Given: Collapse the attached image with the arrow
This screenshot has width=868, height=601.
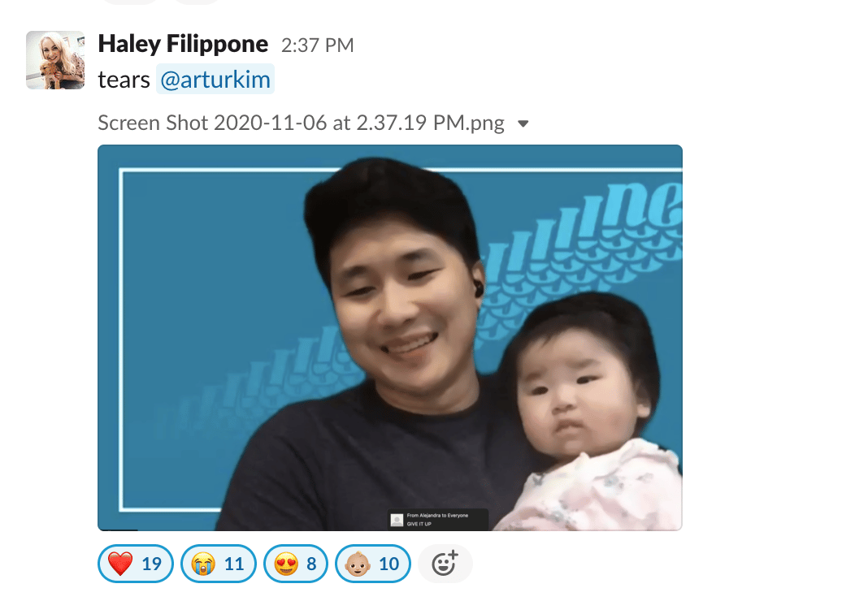Looking at the screenshot, I should coord(523,123).
